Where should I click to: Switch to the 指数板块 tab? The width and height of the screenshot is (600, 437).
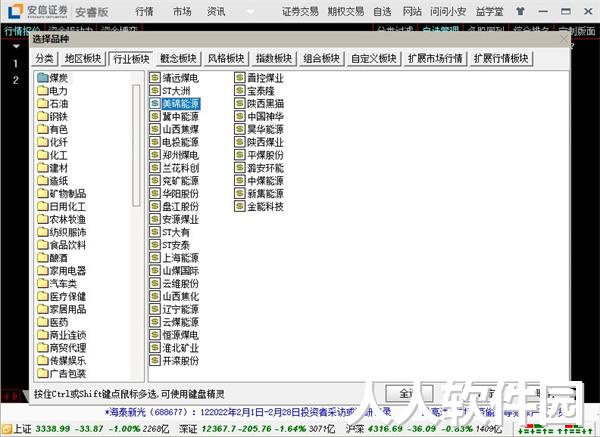274,59
